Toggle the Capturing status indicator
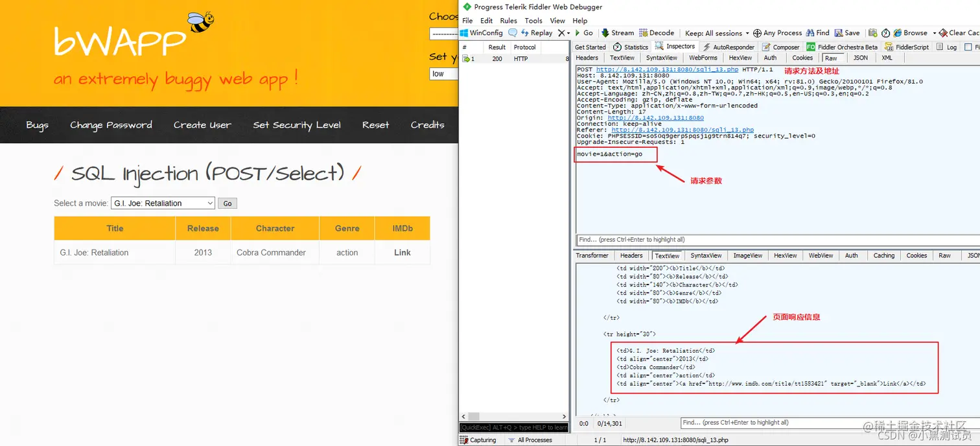This screenshot has width=980, height=446. coord(479,440)
